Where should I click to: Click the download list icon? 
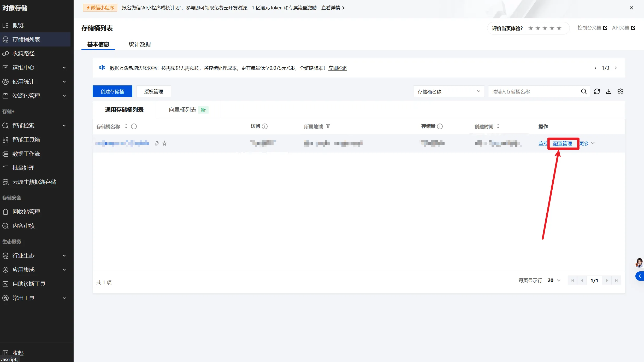point(608,91)
